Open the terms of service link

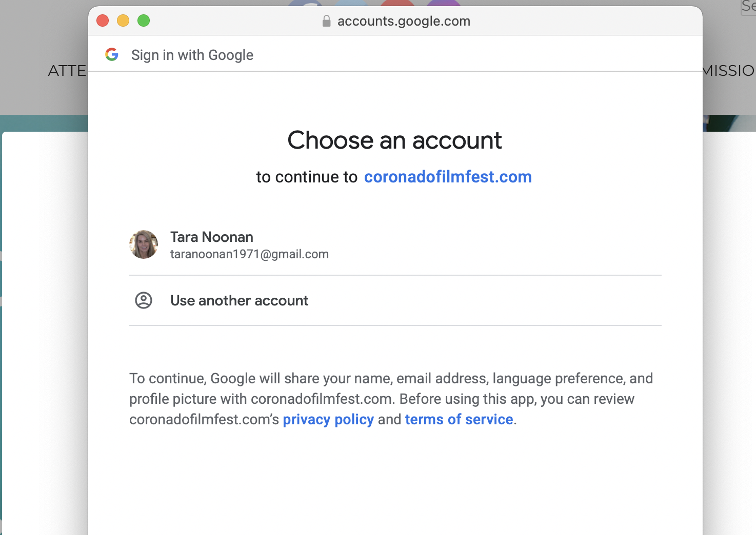(459, 419)
